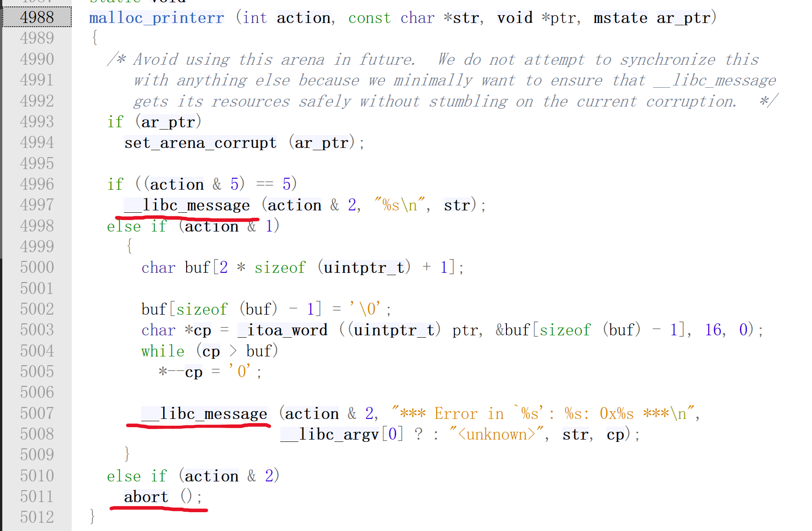
Task: Click the opening brace on line 4999
Action: pos(130,247)
